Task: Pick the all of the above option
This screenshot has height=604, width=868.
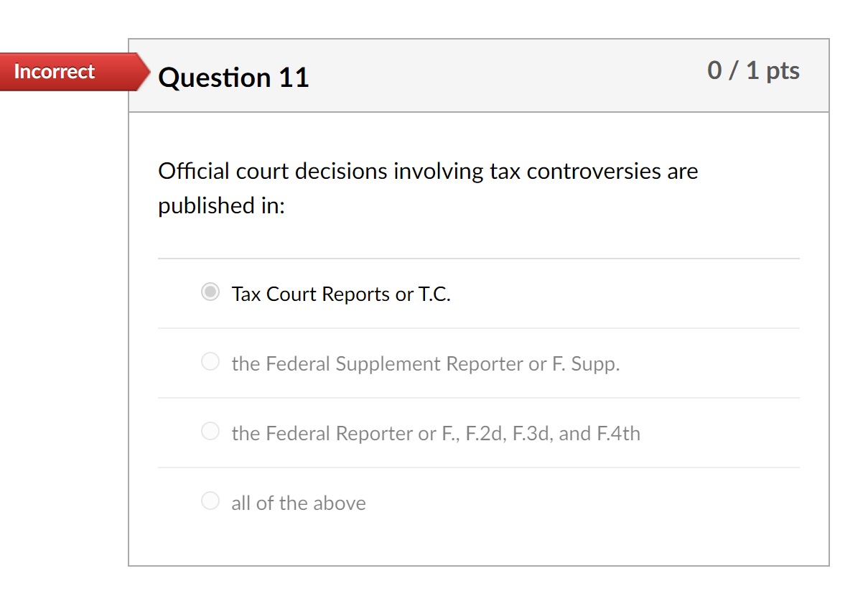Action: 210,501
